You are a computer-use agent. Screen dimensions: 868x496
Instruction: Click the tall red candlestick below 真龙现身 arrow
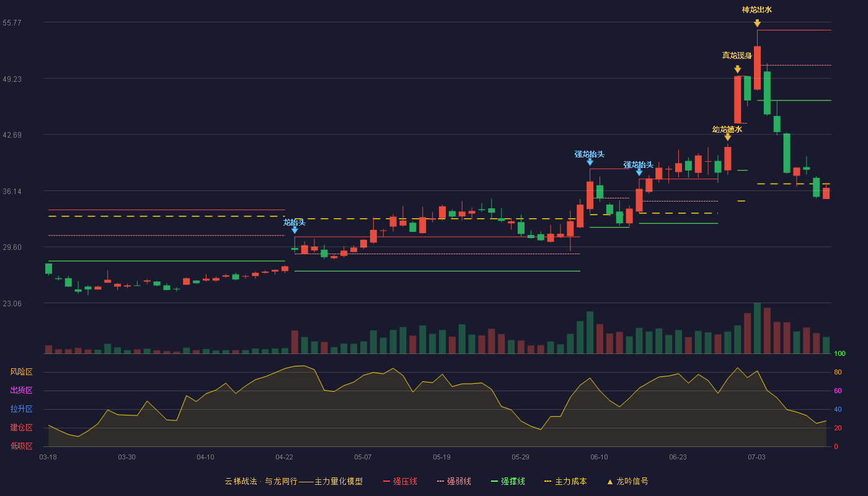coord(737,99)
